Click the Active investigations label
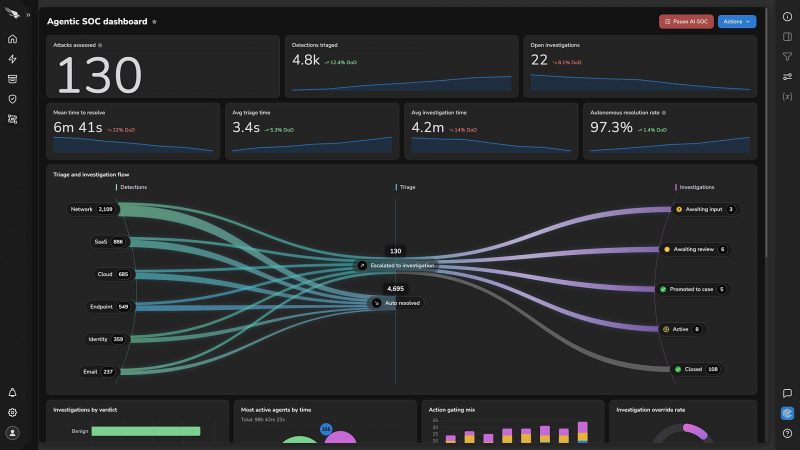The height and width of the screenshot is (450, 800). click(680, 330)
